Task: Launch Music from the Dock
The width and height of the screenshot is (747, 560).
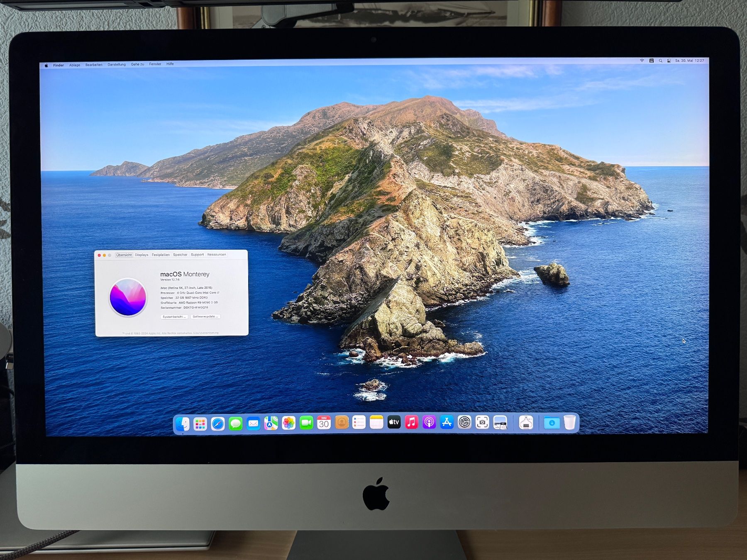Action: [x=411, y=422]
